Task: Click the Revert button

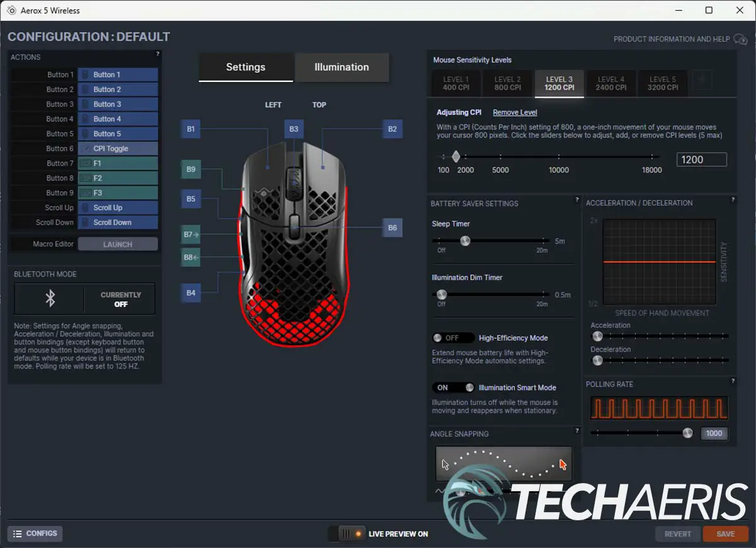Action: pos(678,534)
